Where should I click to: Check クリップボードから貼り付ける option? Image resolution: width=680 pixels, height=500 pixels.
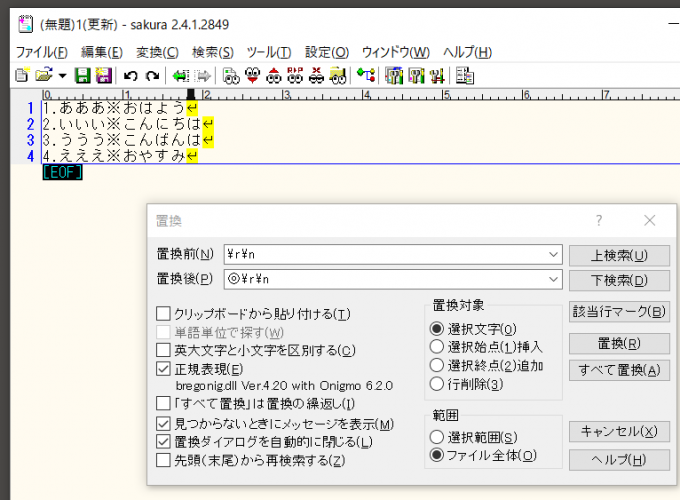pyautogui.click(x=164, y=314)
